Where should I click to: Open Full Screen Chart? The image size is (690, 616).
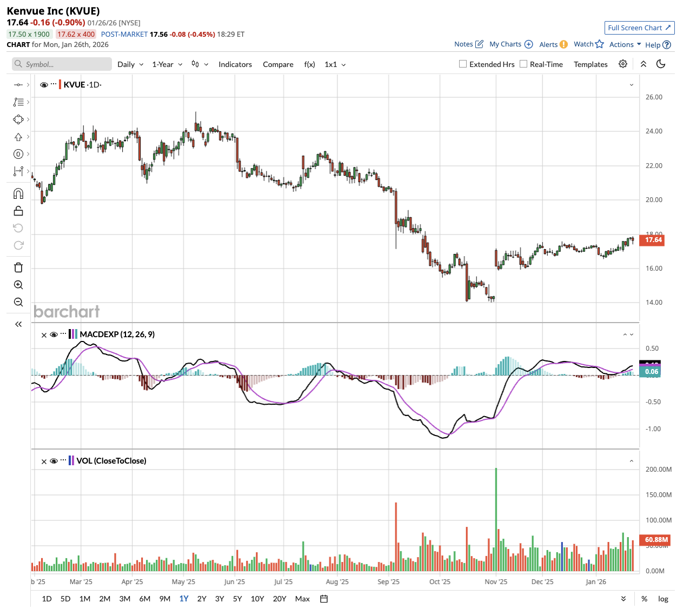(639, 28)
